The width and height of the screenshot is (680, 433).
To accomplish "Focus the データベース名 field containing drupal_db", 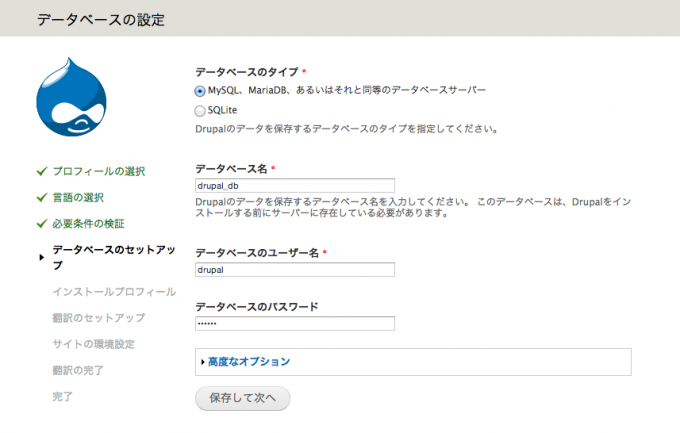I will tap(295, 185).
